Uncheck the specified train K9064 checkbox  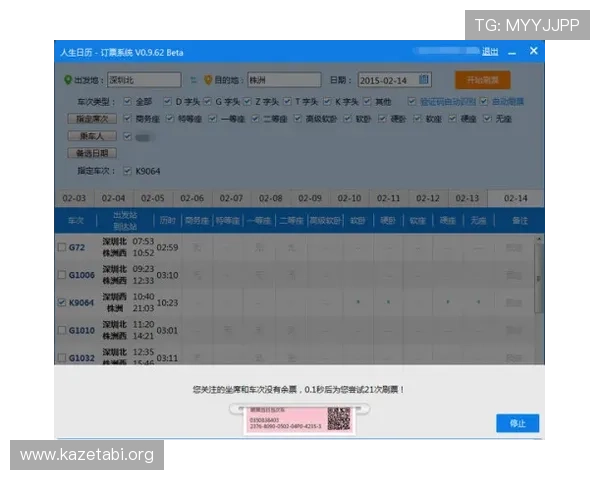[x=127, y=171]
